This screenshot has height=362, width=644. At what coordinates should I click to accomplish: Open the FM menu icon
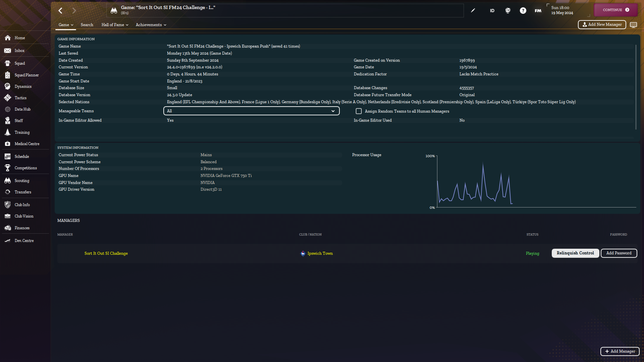[538, 11]
